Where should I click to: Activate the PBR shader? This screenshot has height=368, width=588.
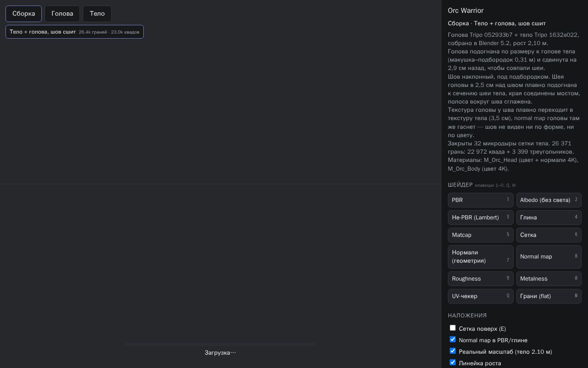coord(481,200)
